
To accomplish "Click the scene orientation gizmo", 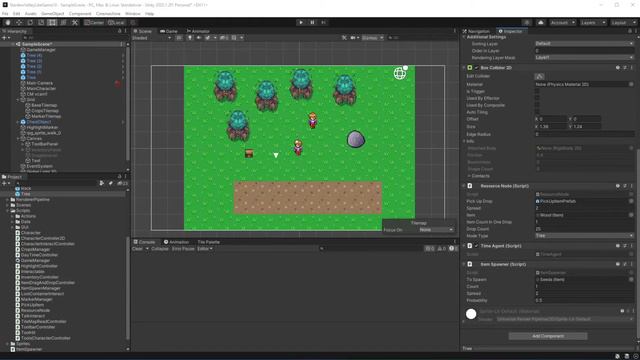I will point(400,73).
